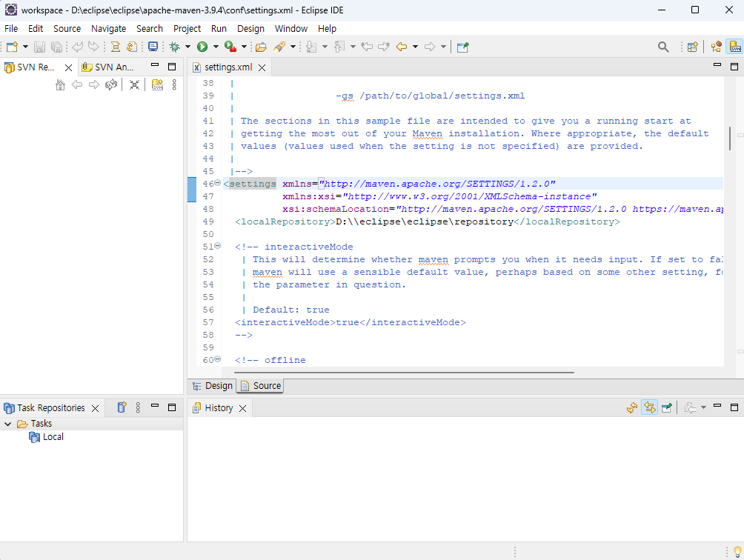Click the light bulb tip icon in status bar

[737, 552]
